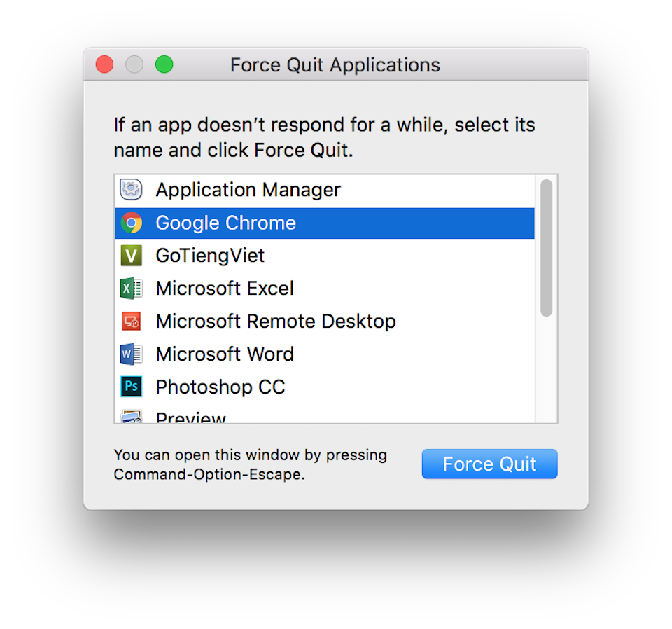Click the green GoTiengViet V icon
The image size is (672, 629).
tap(132, 256)
